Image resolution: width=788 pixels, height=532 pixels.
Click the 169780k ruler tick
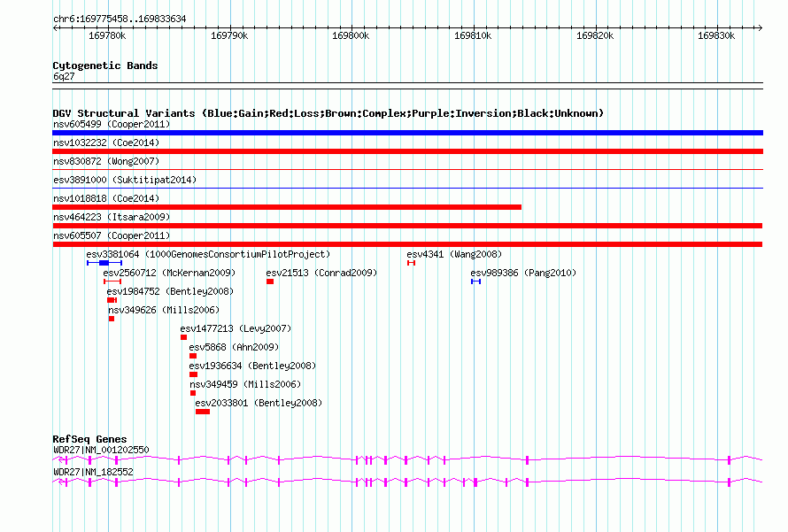(107, 35)
